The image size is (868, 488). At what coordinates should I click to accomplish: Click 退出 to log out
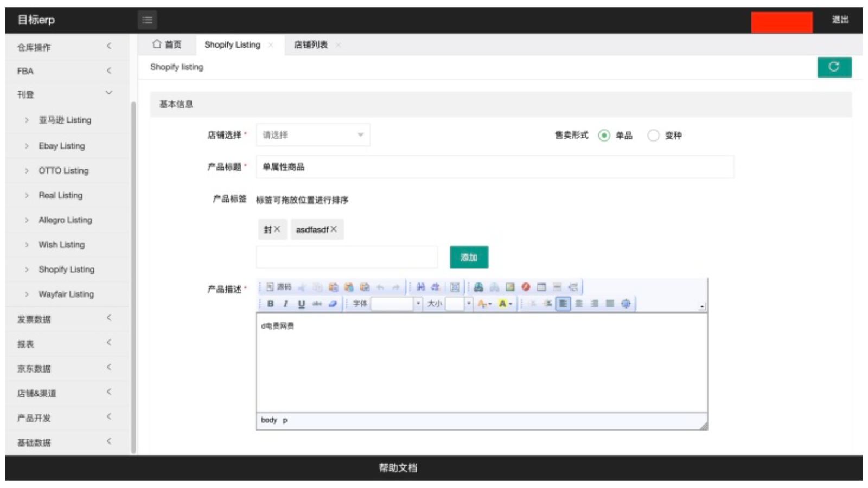click(840, 20)
